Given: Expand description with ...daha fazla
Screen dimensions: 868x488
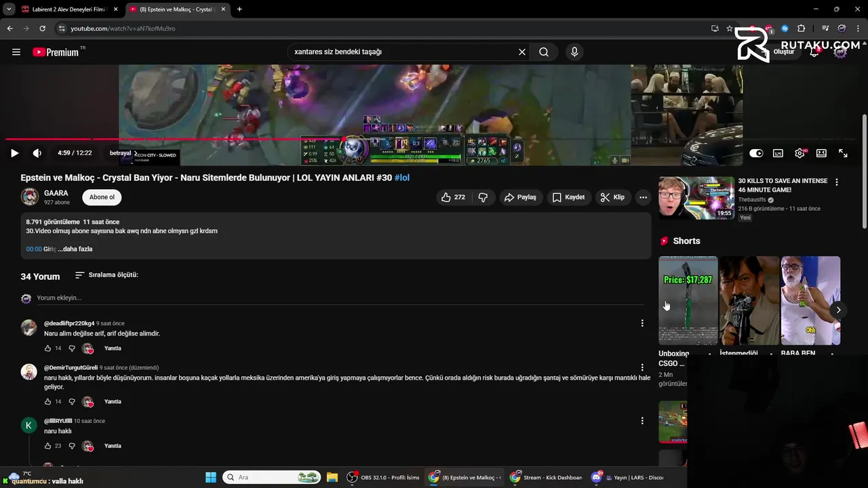Looking at the screenshot, I should [x=75, y=249].
